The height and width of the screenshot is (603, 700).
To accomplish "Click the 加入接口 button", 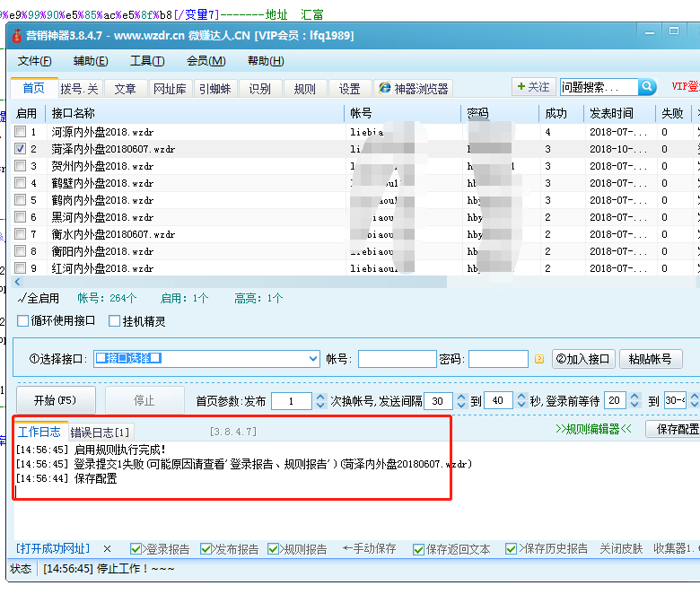I will [583, 359].
